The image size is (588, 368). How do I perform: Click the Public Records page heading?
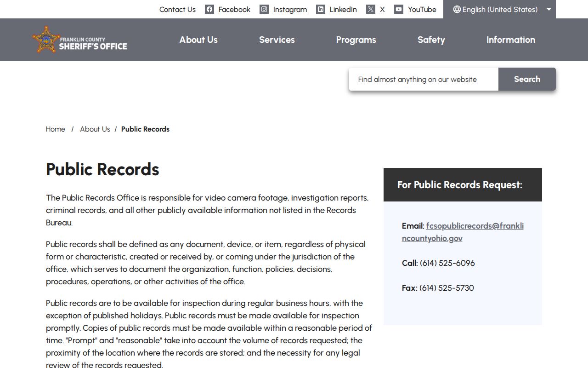102,169
